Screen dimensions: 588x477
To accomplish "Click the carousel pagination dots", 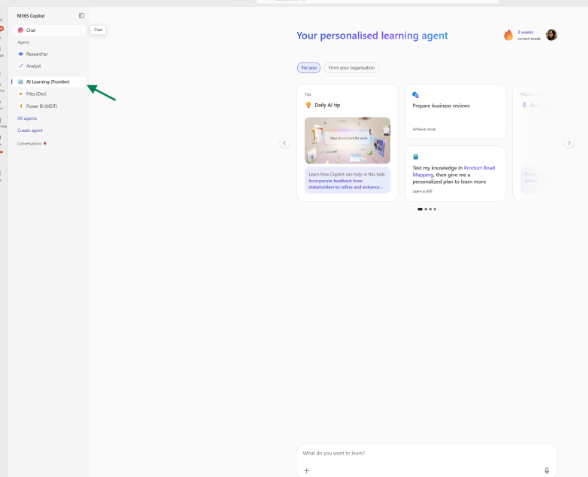I will (x=427, y=209).
